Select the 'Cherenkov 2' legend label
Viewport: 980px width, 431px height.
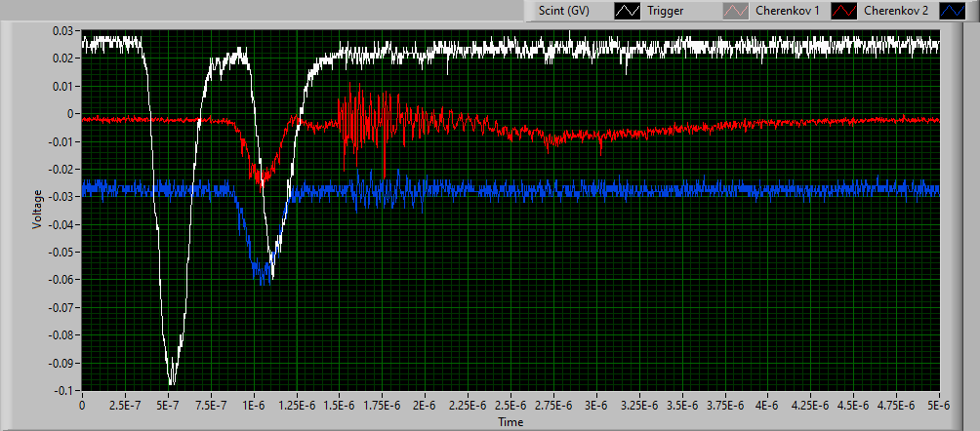[898, 12]
